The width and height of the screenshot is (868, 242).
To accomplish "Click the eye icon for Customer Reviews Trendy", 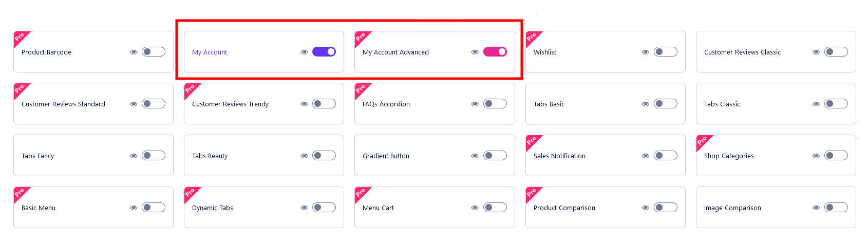I will pyautogui.click(x=304, y=104).
